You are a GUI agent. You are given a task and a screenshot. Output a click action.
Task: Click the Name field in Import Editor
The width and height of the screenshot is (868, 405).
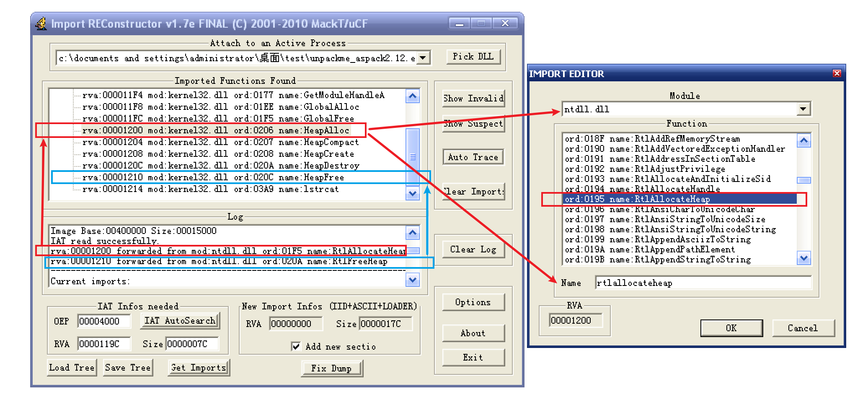pos(703,283)
